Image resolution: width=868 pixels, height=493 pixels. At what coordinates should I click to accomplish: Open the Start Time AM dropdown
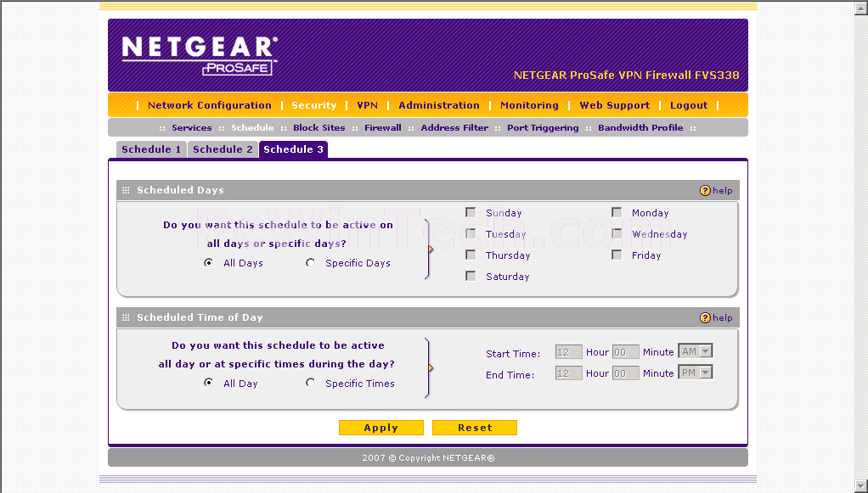click(x=696, y=351)
